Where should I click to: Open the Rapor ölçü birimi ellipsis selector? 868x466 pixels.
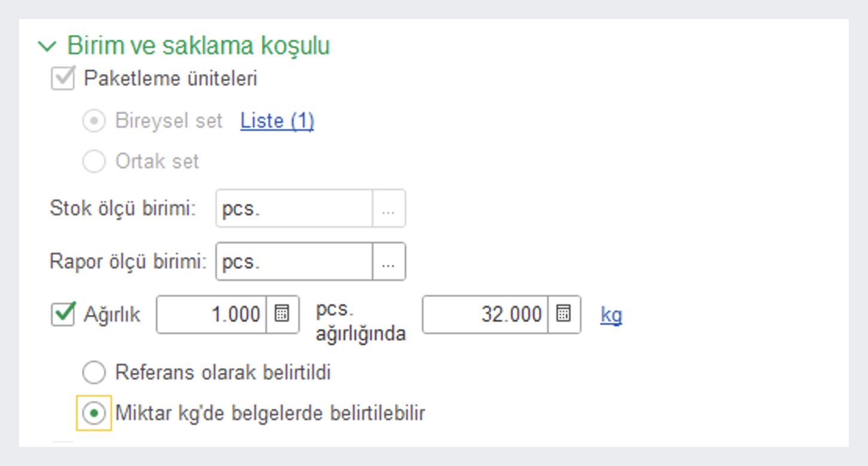pyautogui.click(x=389, y=261)
